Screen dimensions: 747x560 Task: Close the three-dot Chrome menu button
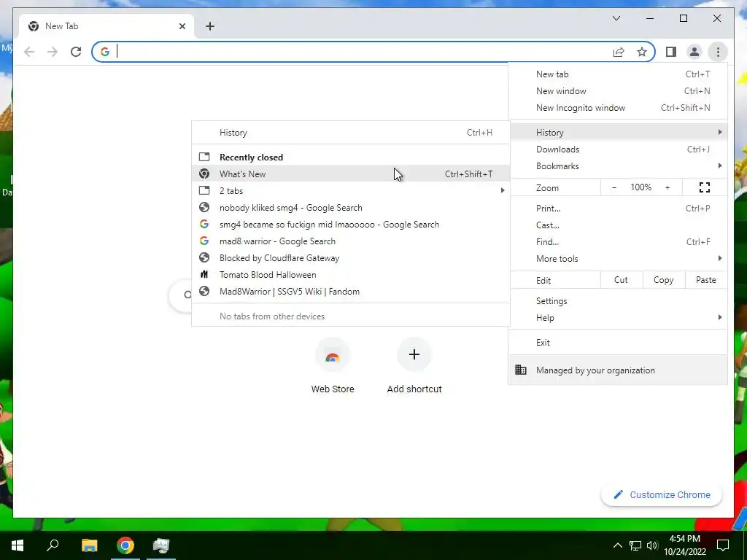[x=718, y=52]
